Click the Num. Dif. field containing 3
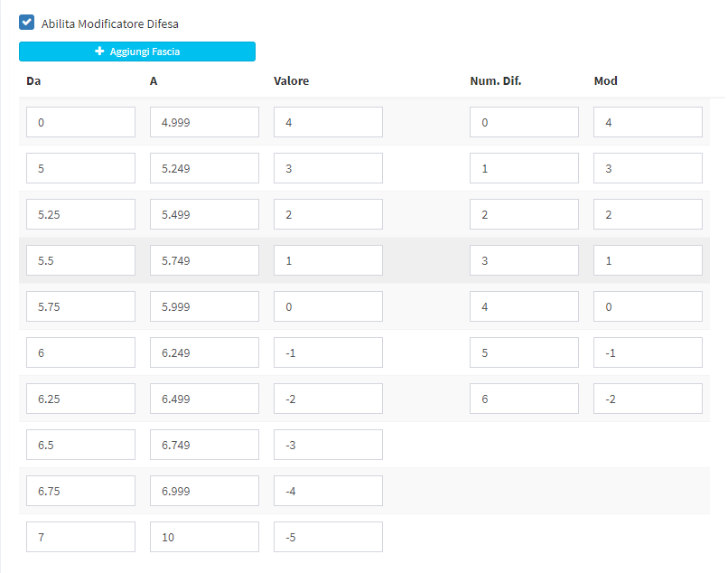 click(524, 260)
